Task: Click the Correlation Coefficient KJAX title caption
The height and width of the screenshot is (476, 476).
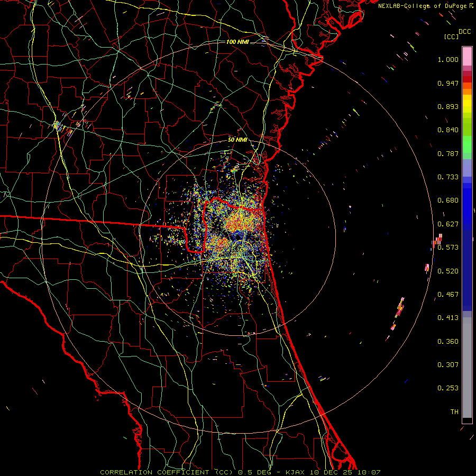Action: pos(240,472)
